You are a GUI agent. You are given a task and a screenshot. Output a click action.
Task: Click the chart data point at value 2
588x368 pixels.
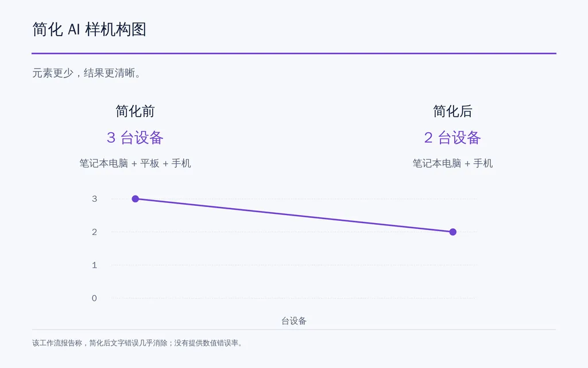pos(452,232)
